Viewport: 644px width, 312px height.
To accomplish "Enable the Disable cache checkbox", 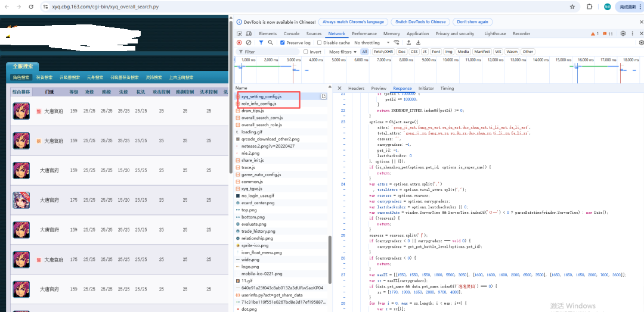I will pyautogui.click(x=319, y=43).
